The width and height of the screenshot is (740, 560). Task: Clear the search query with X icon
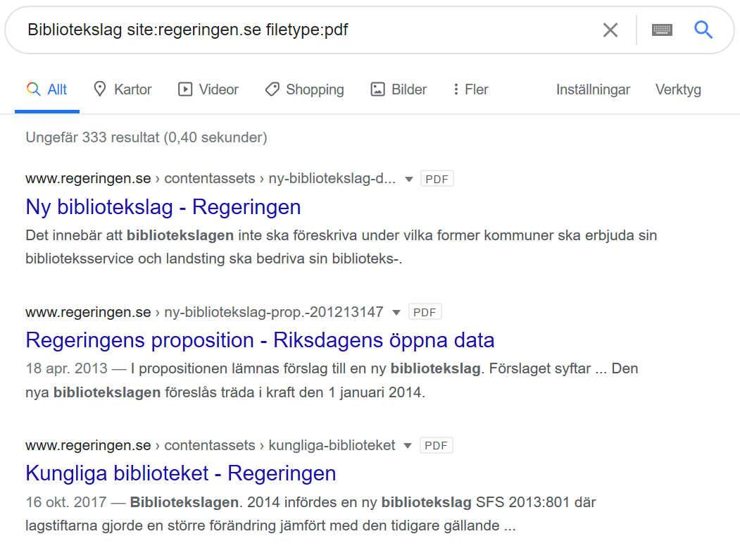point(610,30)
